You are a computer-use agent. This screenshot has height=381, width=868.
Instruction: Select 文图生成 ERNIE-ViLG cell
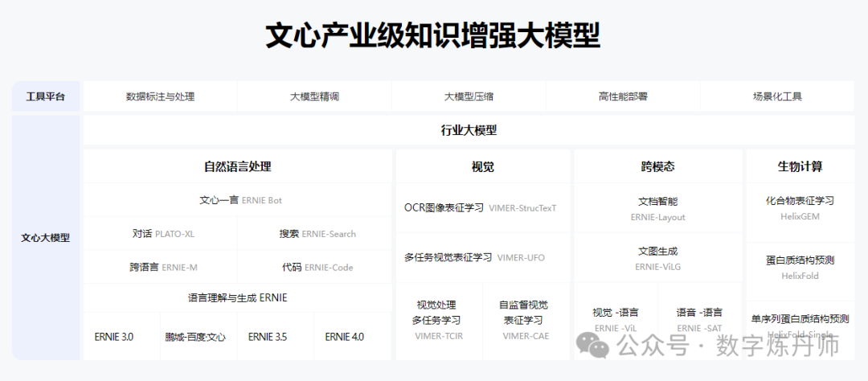click(657, 257)
